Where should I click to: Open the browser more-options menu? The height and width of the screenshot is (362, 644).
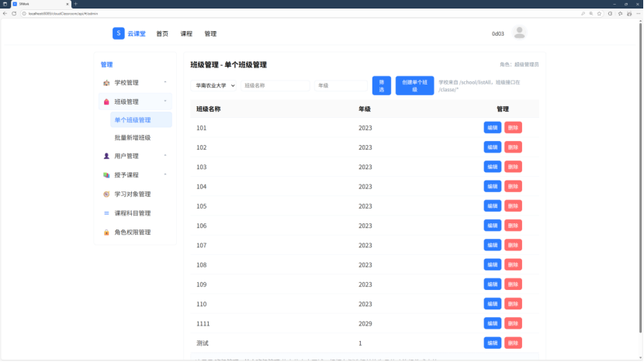click(639, 13)
